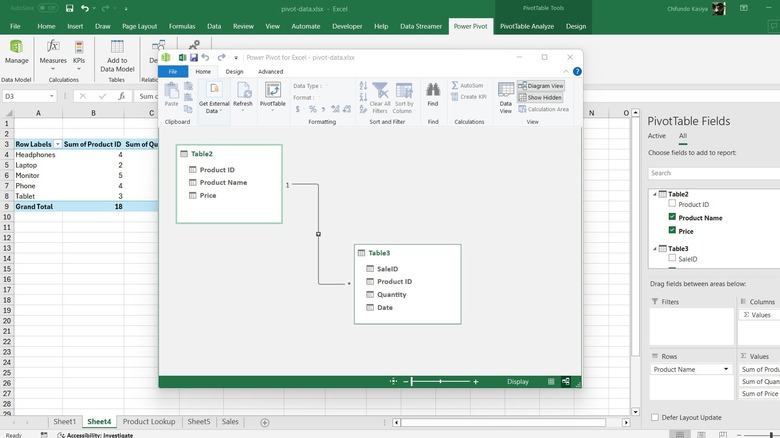This screenshot has width=780, height=438.
Task: Toggle Diagram View button
Action: (x=541, y=86)
